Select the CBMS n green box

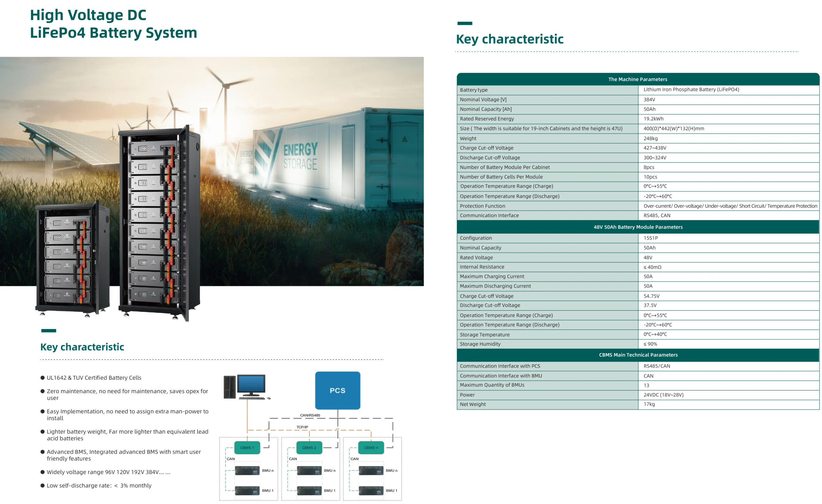pyautogui.click(x=371, y=448)
